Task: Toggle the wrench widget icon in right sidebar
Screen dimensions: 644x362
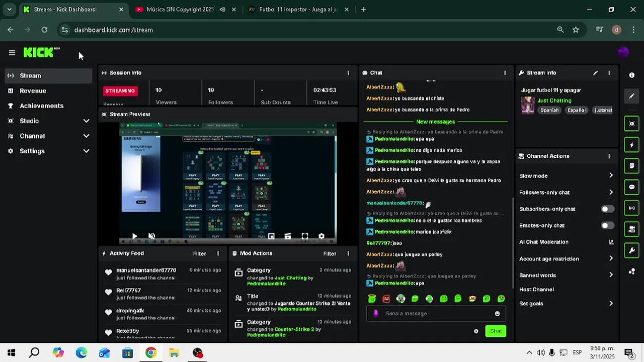Action: point(632,250)
